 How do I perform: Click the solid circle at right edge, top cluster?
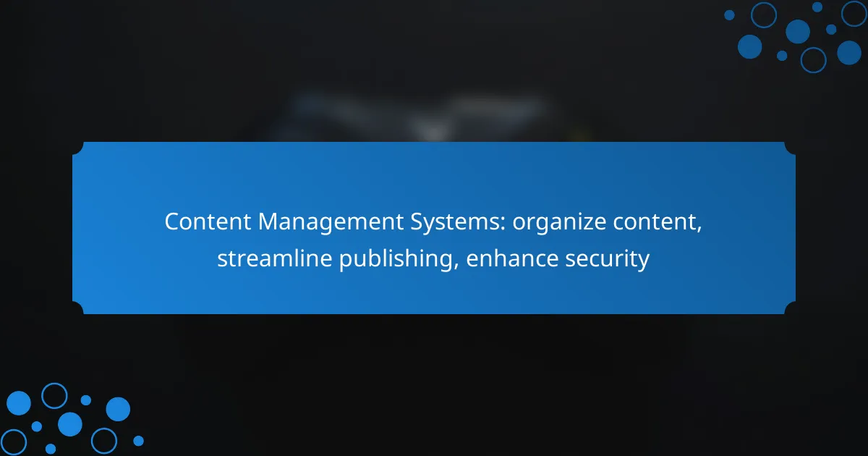tap(849, 53)
